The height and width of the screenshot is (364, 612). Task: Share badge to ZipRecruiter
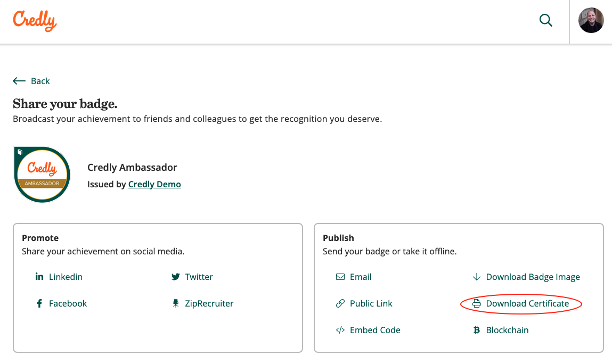pyautogui.click(x=209, y=303)
